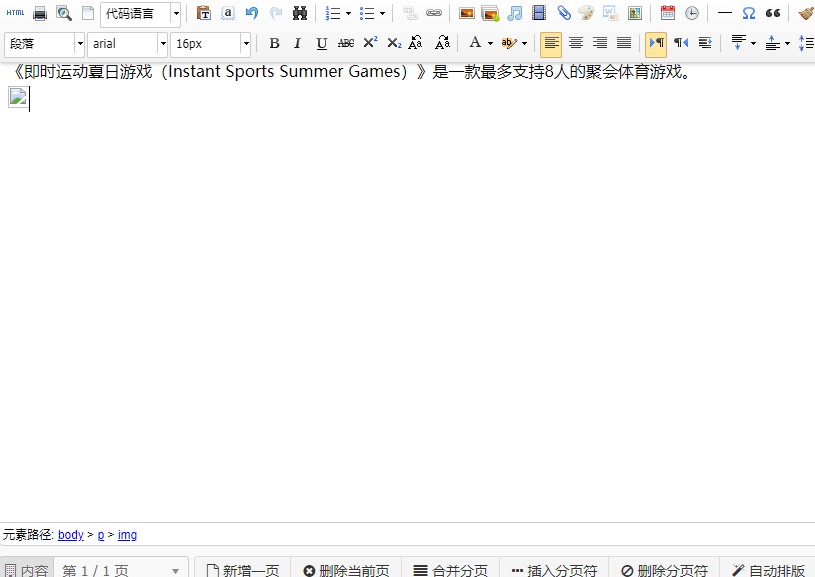Click the broken image placeholder

(18, 97)
